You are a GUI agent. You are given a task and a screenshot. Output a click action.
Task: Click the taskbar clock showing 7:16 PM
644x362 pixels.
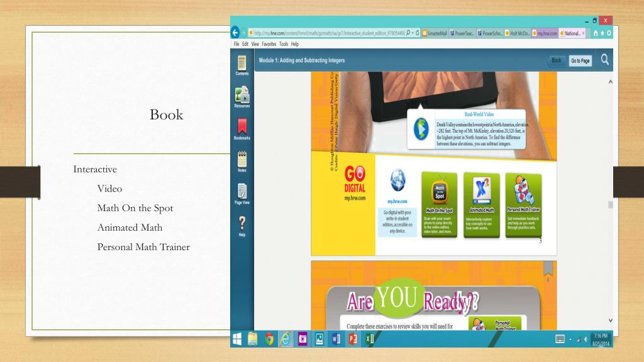pyautogui.click(x=601, y=339)
